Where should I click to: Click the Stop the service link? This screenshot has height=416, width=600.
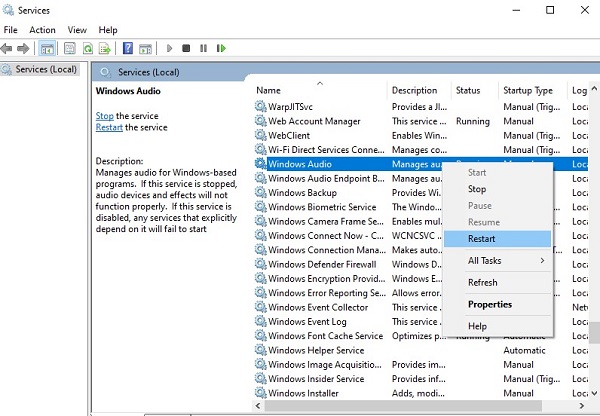point(104,116)
